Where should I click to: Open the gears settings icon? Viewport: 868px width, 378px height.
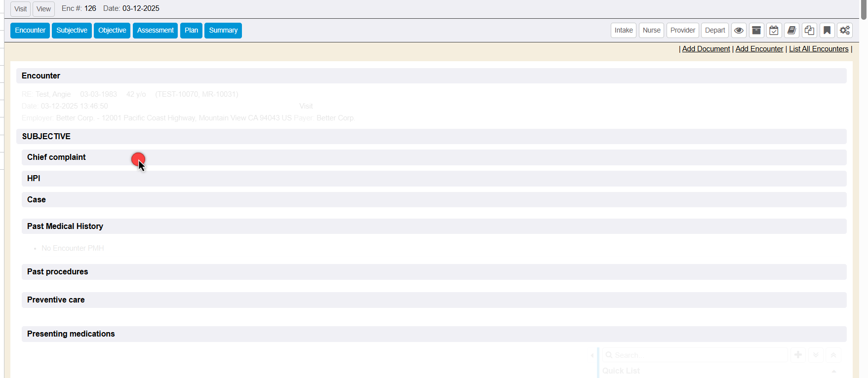[x=845, y=31]
